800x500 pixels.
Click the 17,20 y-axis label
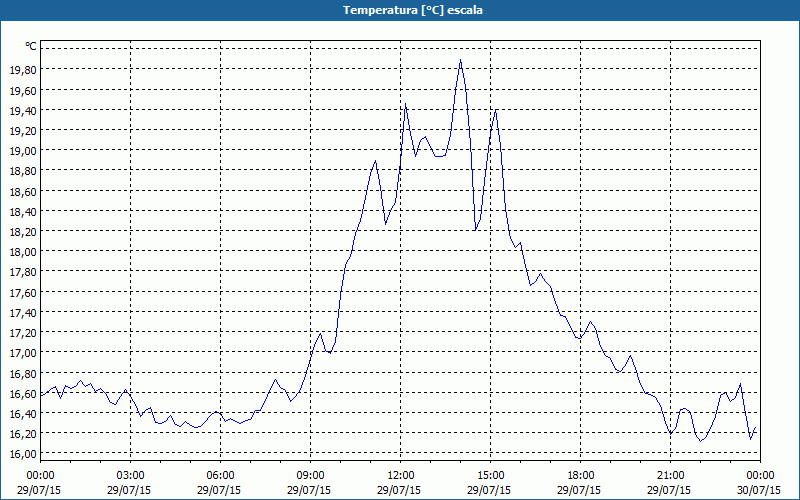(x=23, y=333)
